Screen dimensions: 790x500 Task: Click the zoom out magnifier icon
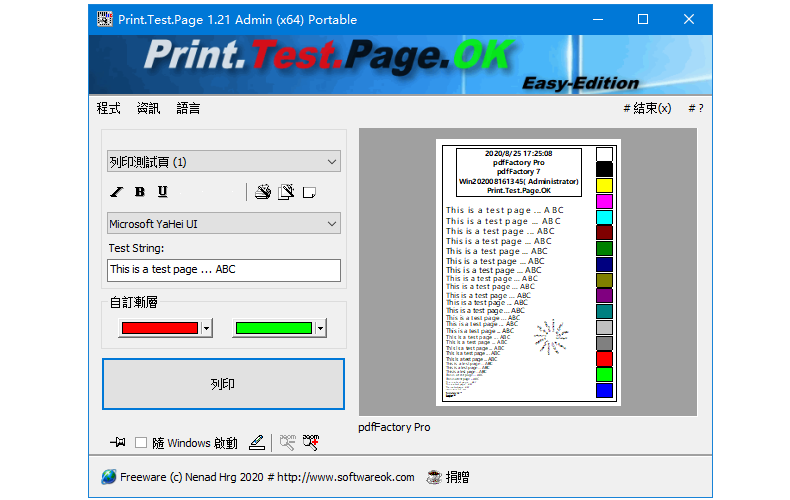[x=288, y=443]
